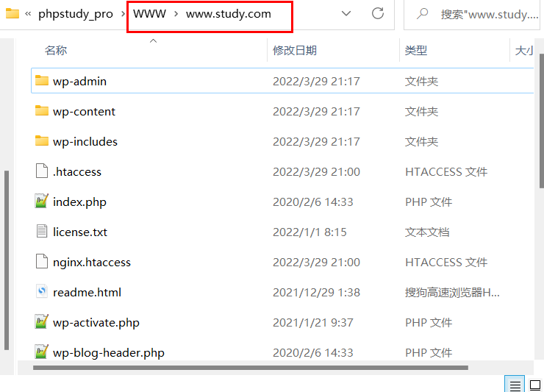Click HTACCESS 文件 type for .htaccess
This screenshot has height=392, width=544.
coord(446,171)
